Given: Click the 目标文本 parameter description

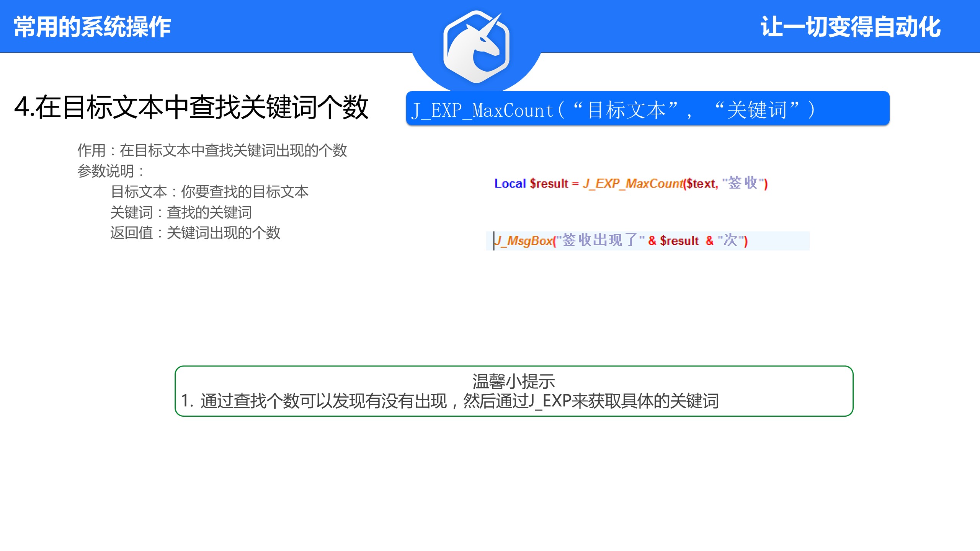Looking at the screenshot, I should pyautogui.click(x=209, y=192).
